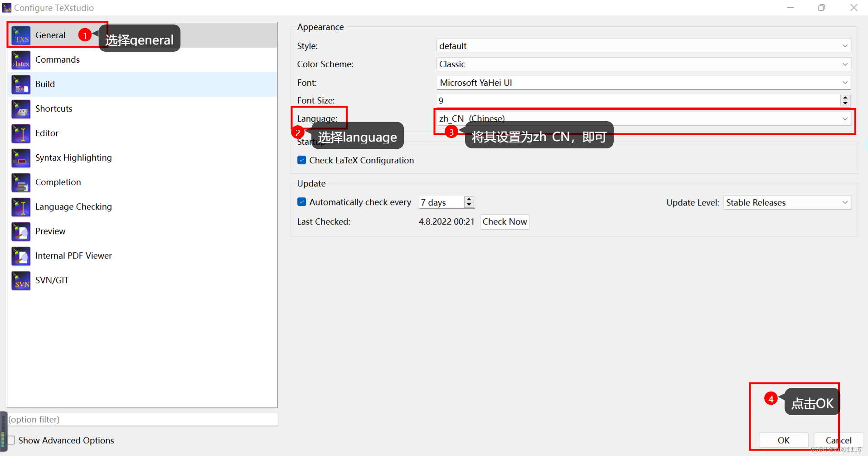Open the Syntax Highlighting section
The width and height of the screenshot is (868, 456).
(x=142, y=158)
